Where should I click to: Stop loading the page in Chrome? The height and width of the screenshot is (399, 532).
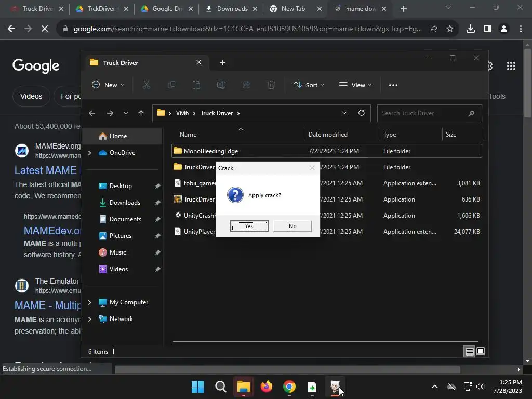coord(45,29)
